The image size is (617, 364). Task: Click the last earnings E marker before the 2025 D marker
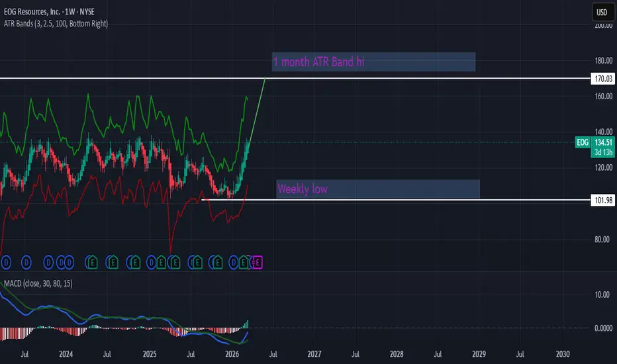(x=134, y=263)
